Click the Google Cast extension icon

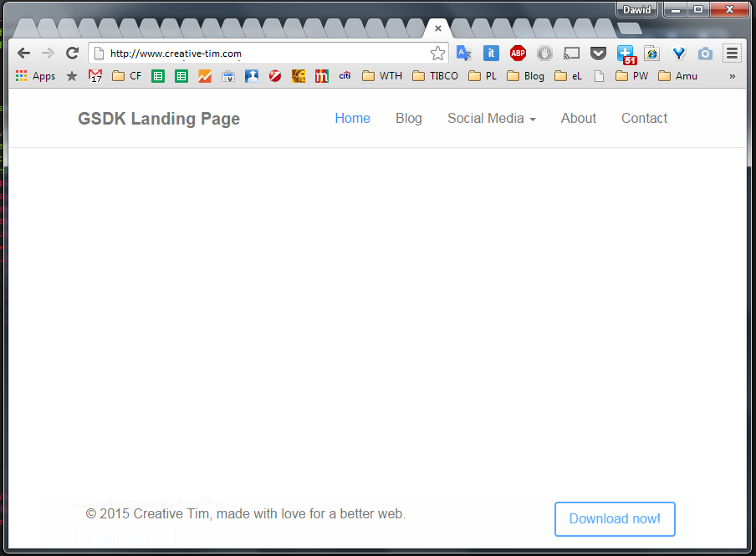571,54
